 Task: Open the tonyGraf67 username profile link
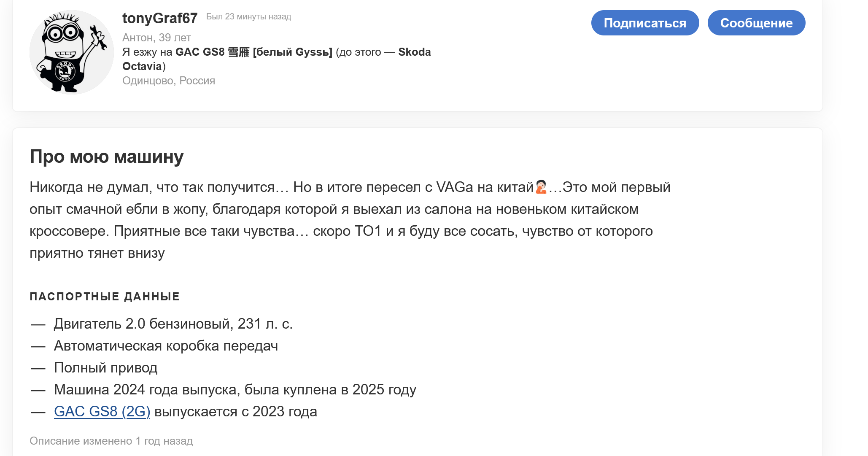pyautogui.click(x=160, y=18)
